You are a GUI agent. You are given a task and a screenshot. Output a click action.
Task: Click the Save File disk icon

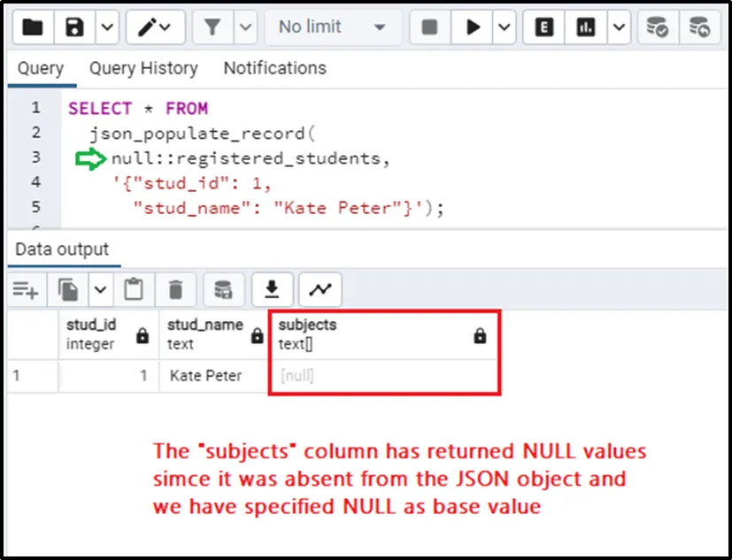[74, 27]
